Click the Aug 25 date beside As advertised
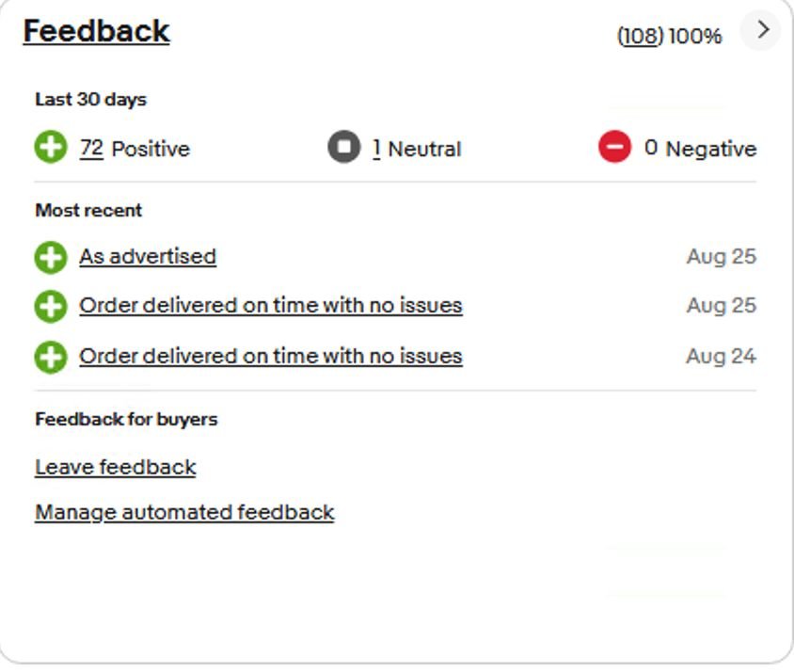794x672 pixels. coord(722,256)
